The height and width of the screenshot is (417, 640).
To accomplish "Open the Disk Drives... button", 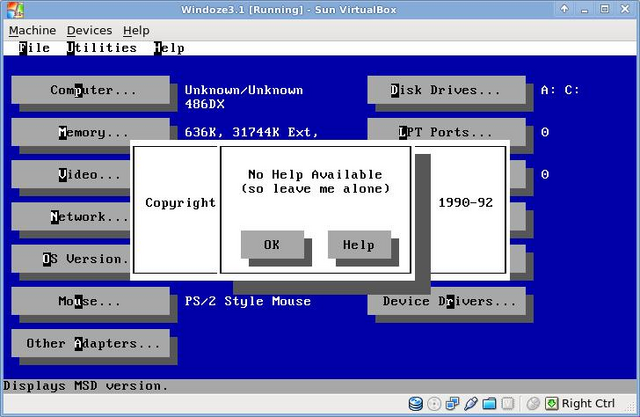I will [447, 90].
